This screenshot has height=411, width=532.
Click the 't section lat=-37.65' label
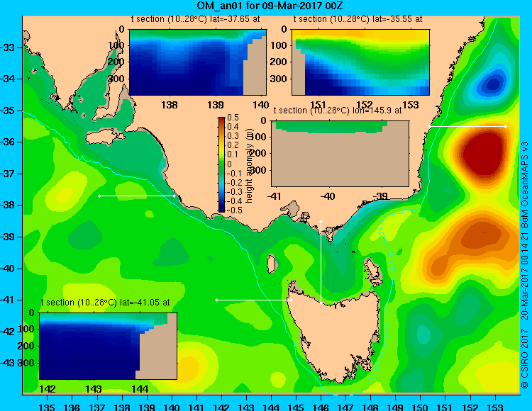(196, 19)
